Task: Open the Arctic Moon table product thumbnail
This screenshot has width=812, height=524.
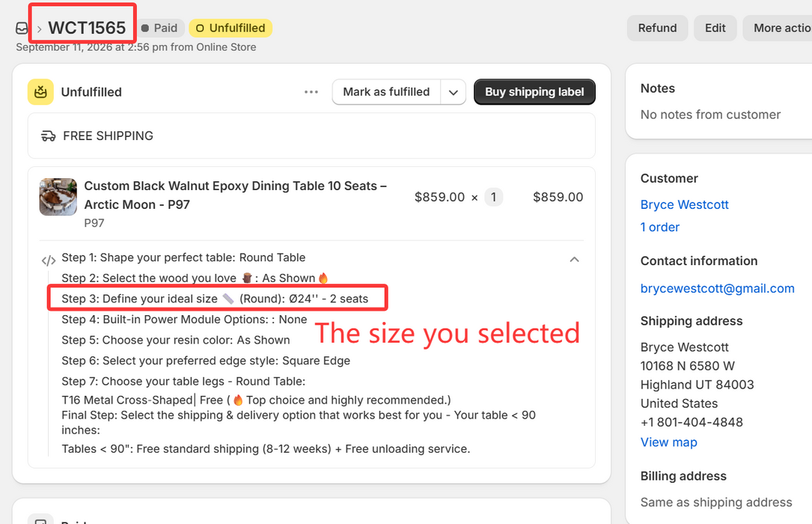Action: [58, 197]
